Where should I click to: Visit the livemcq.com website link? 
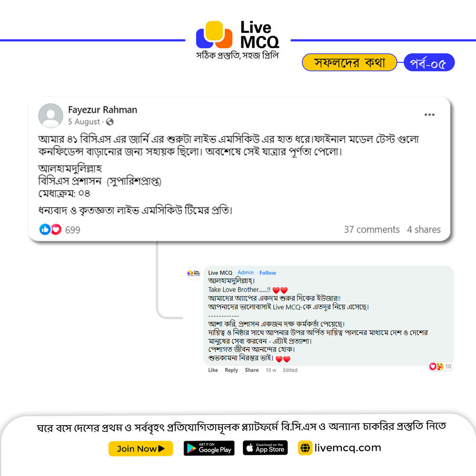(347, 448)
